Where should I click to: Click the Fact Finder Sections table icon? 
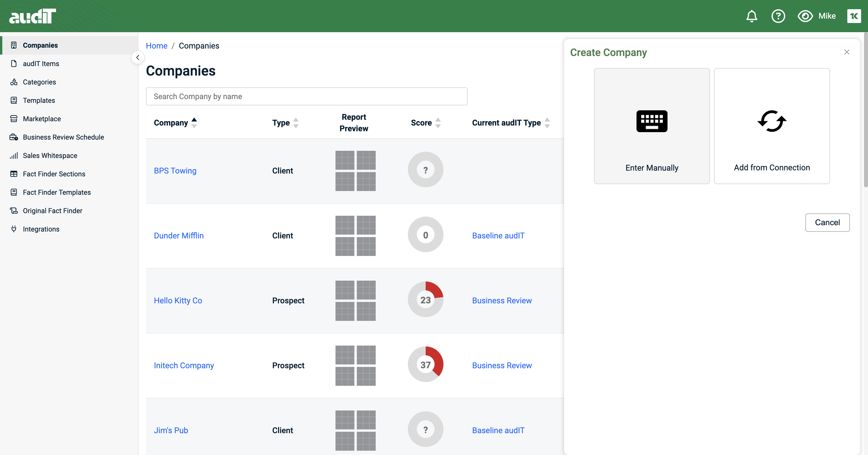coord(14,174)
